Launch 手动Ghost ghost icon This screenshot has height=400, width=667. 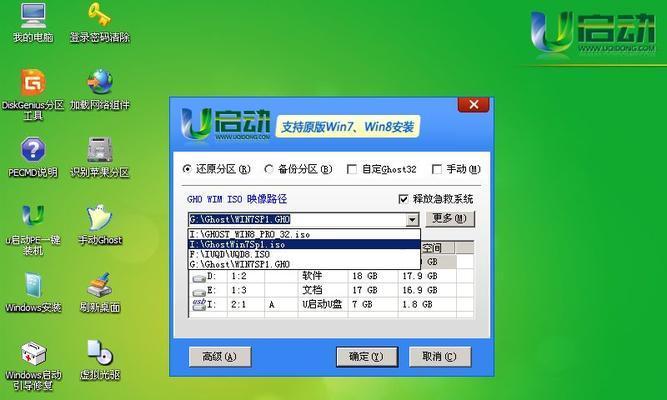coord(100,225)
